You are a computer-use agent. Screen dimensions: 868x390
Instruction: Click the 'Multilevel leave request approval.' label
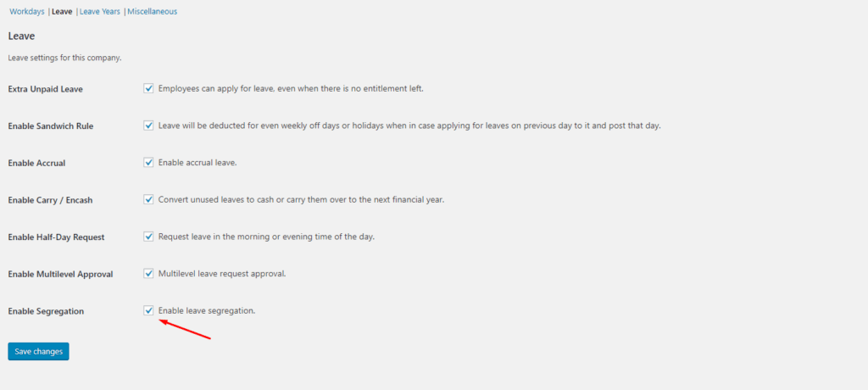[x=222, y=274]
